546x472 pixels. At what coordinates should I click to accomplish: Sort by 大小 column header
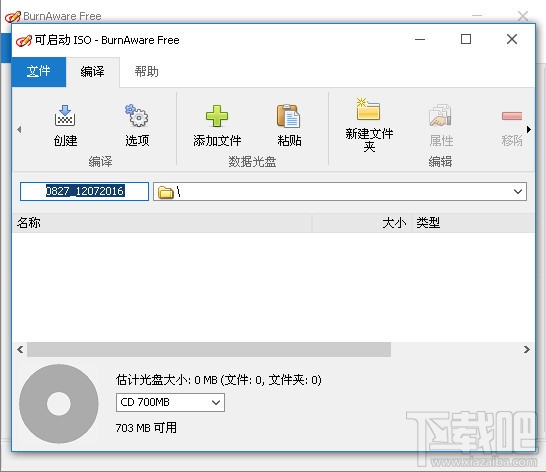[362, 223]
